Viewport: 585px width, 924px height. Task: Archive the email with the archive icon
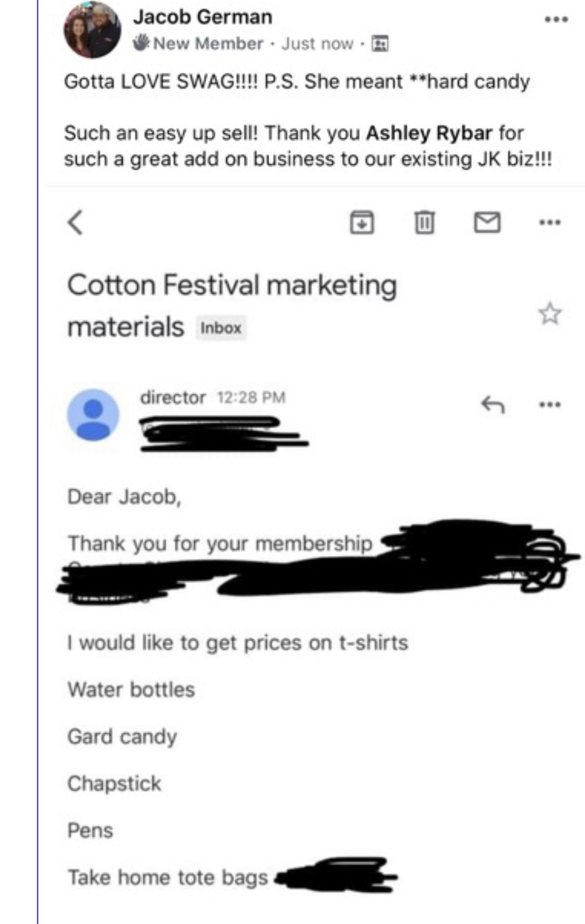(361, 222)
